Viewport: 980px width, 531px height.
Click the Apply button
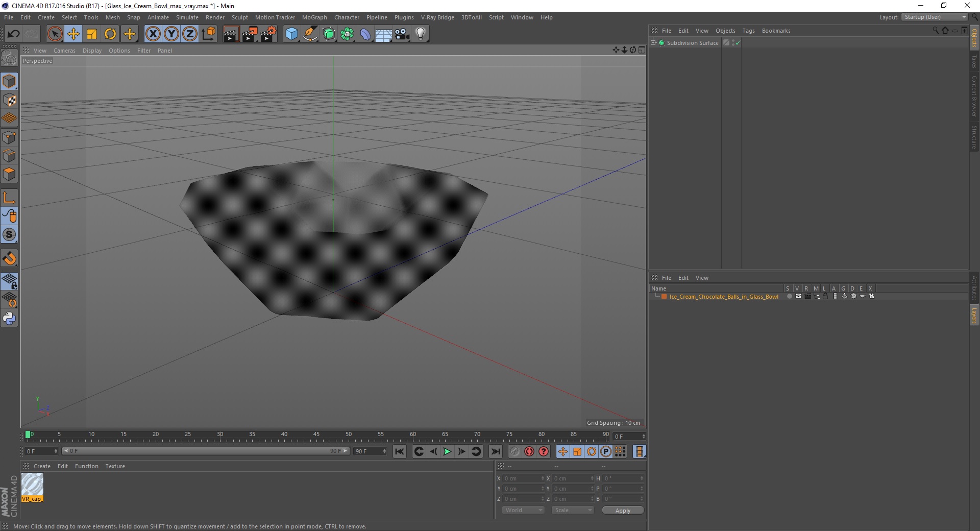623,511
